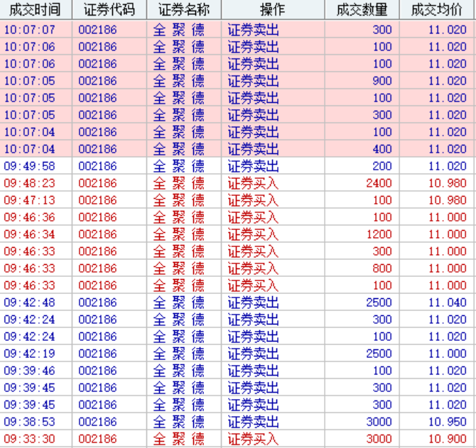Click the 11.040 price cell
The image size is (476, 448).
pyautogui.click(x=448, y=302)
